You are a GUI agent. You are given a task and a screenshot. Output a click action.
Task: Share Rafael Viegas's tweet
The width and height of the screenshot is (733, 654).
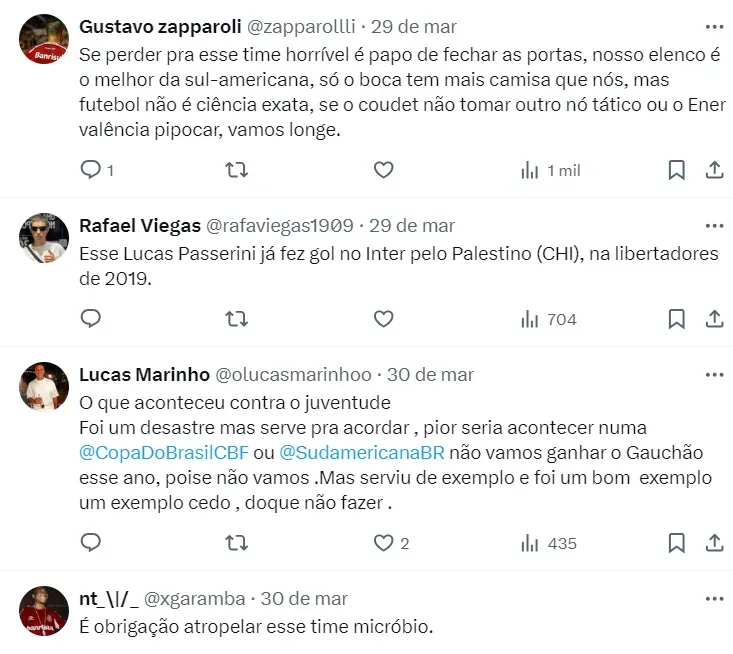715,319
